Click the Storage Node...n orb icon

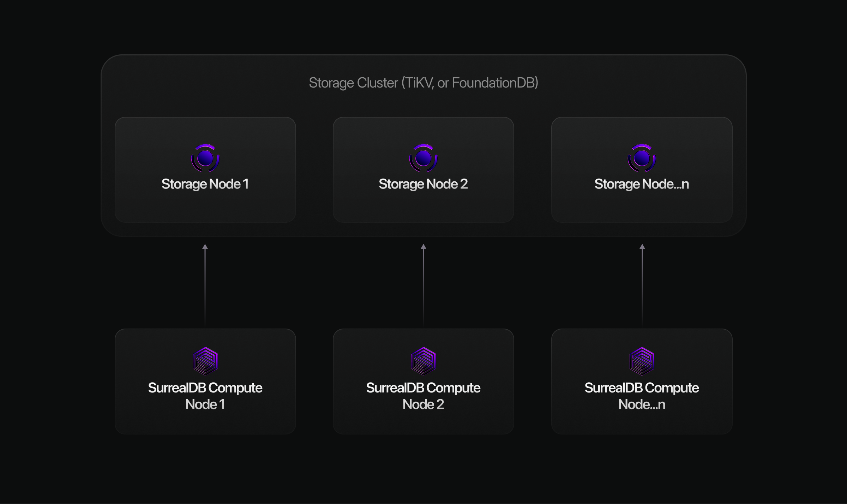click(642, 158)
